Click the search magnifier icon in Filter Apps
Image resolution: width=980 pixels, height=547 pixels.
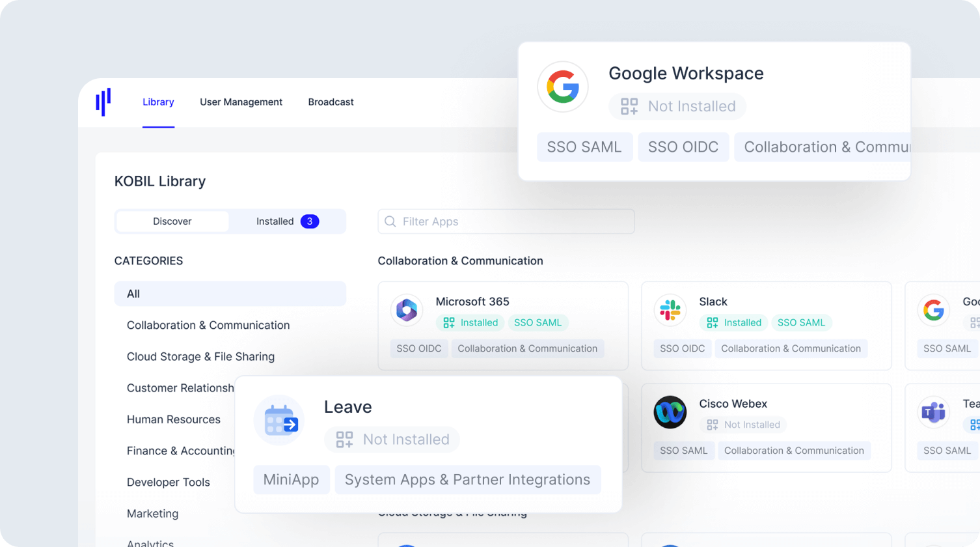point(390,221)
